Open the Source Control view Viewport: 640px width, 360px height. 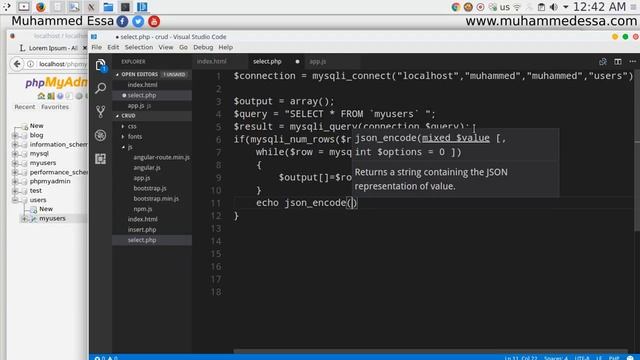(100, 111)
